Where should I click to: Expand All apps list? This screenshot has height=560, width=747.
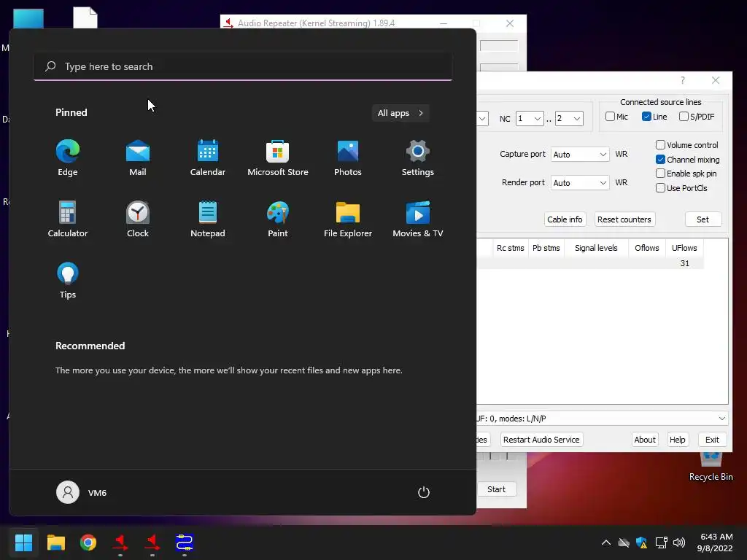click(400, 113)
